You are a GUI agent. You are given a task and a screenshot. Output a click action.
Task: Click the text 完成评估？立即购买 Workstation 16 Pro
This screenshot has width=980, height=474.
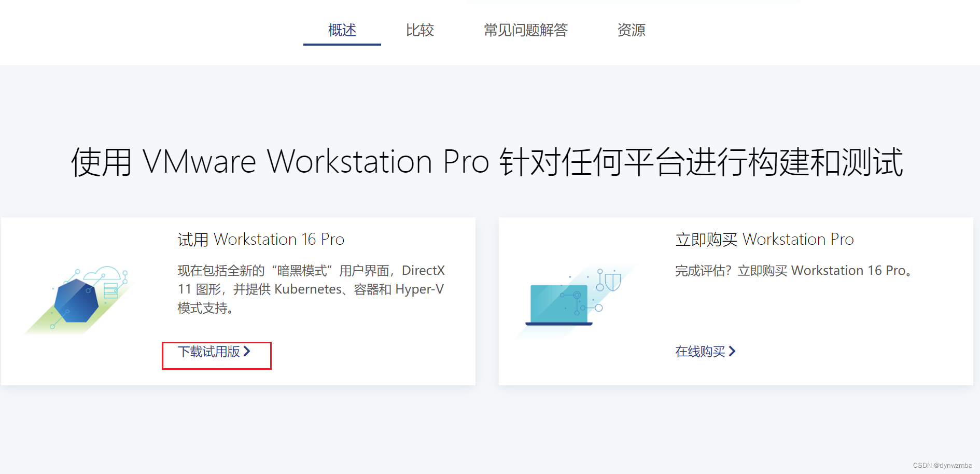[794, 271]
